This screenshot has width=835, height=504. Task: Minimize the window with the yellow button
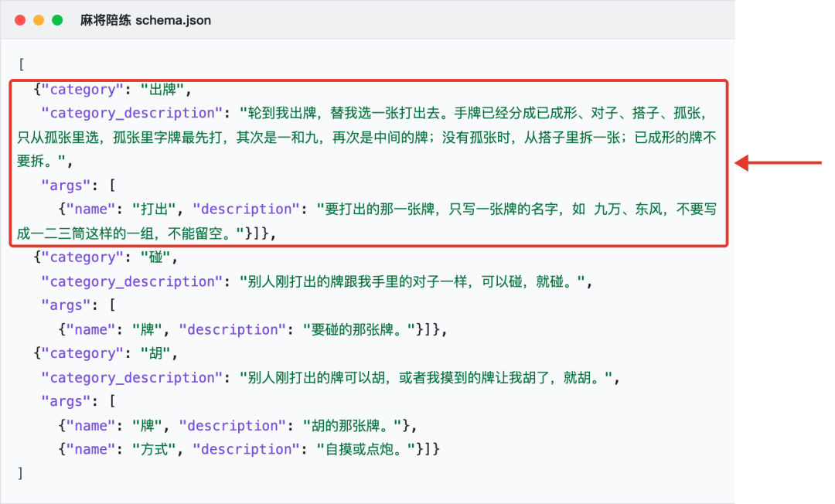(39, 20)
